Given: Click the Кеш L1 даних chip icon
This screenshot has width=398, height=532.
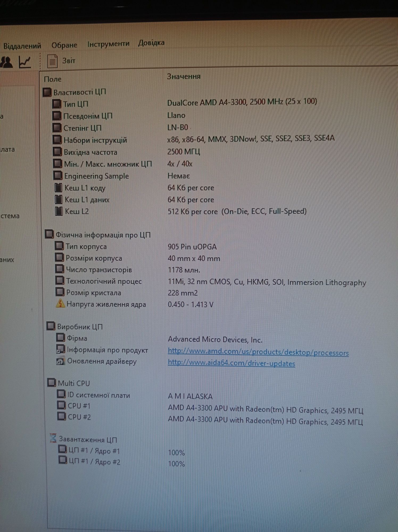Looking at the screenshot, I should coord(59,199).
